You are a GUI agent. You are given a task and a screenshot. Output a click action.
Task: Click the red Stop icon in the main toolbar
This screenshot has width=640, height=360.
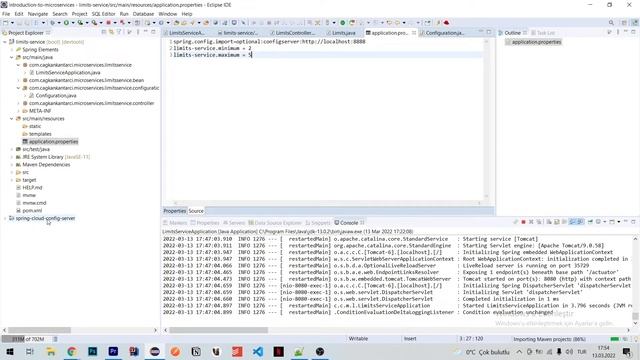click(109, 23)
